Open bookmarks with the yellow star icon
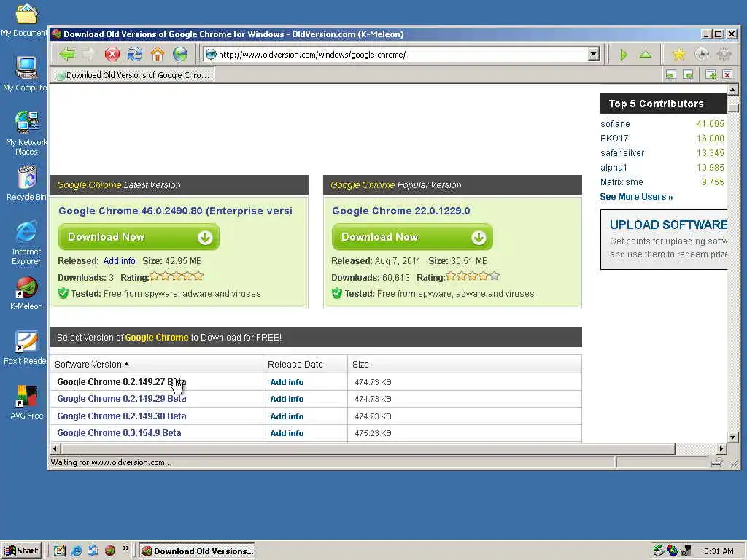This screenshot has width=747, height=560. 679,54
